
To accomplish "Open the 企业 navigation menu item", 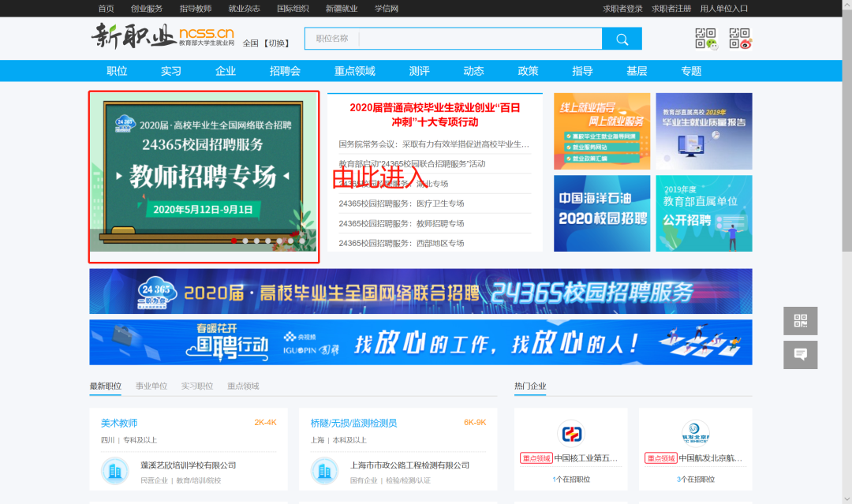I will click(226, 71).
